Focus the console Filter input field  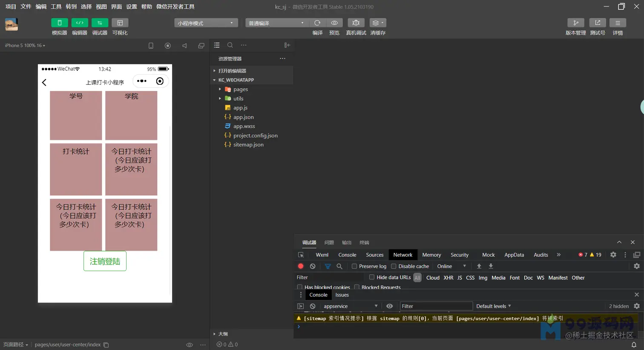pyautogui.click(x=436, y=306)
